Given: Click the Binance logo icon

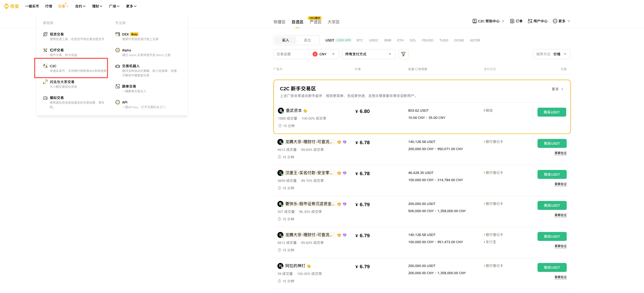Looking at the screenshot, I should [6, 6].
